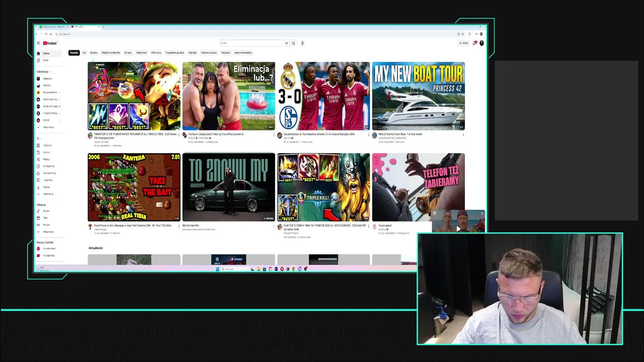Open Na żywo under Odkrywaj in the sidebar
The image size is (644, 362).
tap(48, 225)
